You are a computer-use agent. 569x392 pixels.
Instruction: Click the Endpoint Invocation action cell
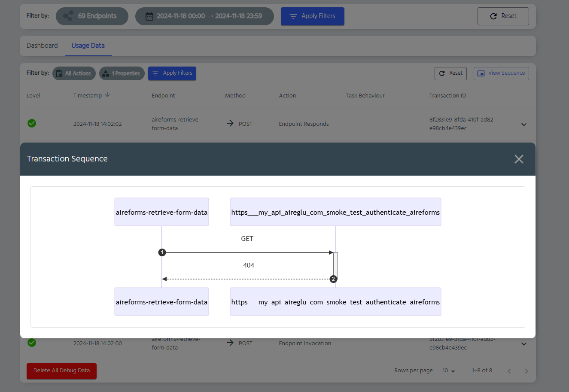point(305,343)
